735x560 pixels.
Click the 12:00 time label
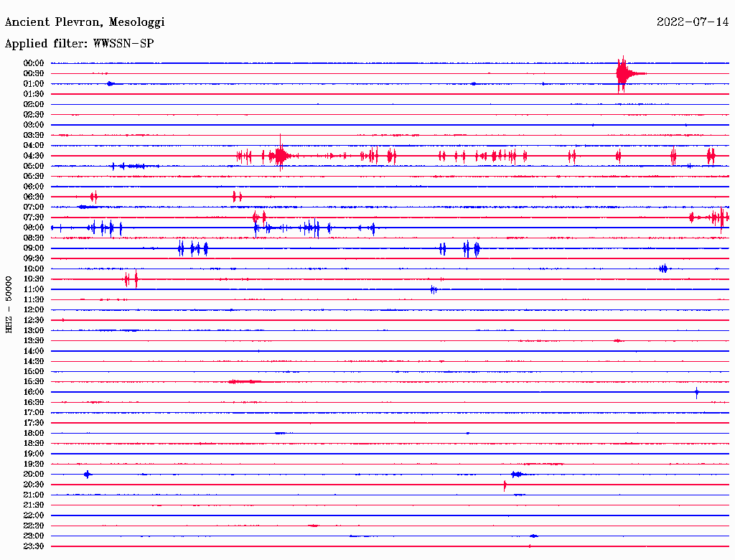tap(34, 309)
